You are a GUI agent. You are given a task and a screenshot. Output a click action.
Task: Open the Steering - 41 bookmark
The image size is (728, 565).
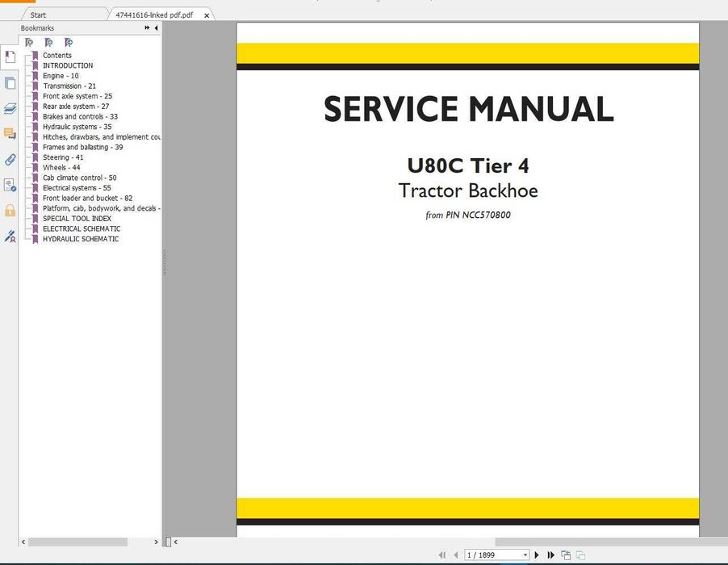[63, 157]
